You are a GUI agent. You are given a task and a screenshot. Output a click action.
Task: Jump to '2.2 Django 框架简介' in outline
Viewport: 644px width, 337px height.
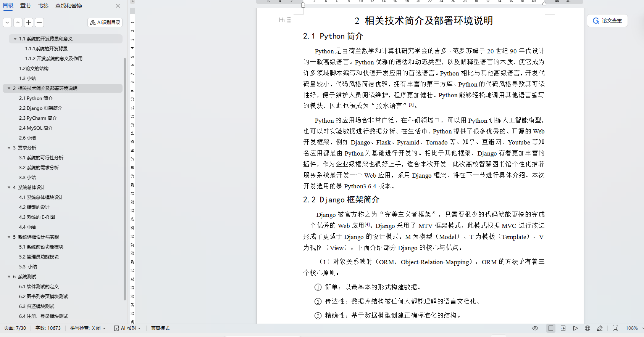[x=40, y=108]
